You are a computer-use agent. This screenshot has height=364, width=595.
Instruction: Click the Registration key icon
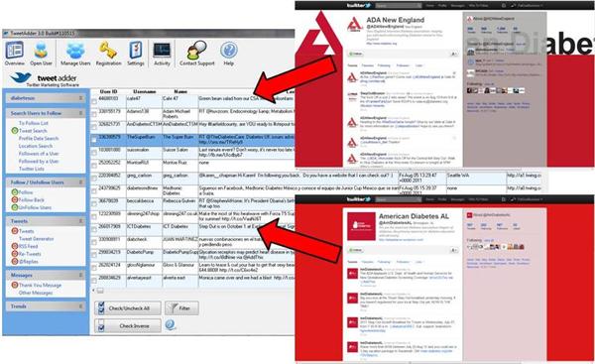point(108,54)
